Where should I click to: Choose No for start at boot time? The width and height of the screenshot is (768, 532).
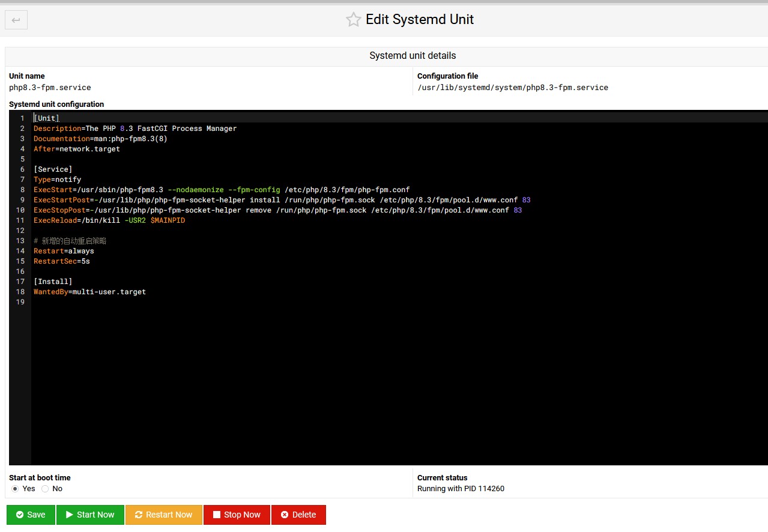[x=45, y=489]
